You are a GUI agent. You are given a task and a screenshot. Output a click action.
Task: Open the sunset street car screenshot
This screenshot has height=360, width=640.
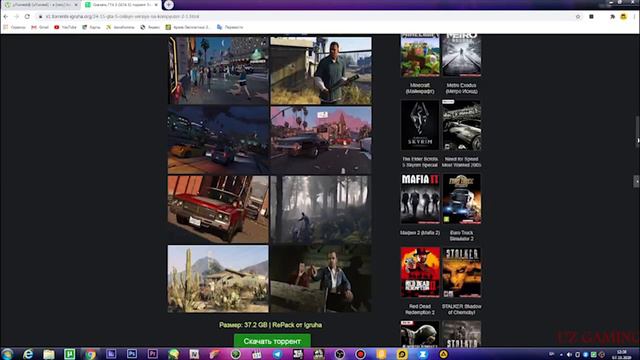coord(321,140)
